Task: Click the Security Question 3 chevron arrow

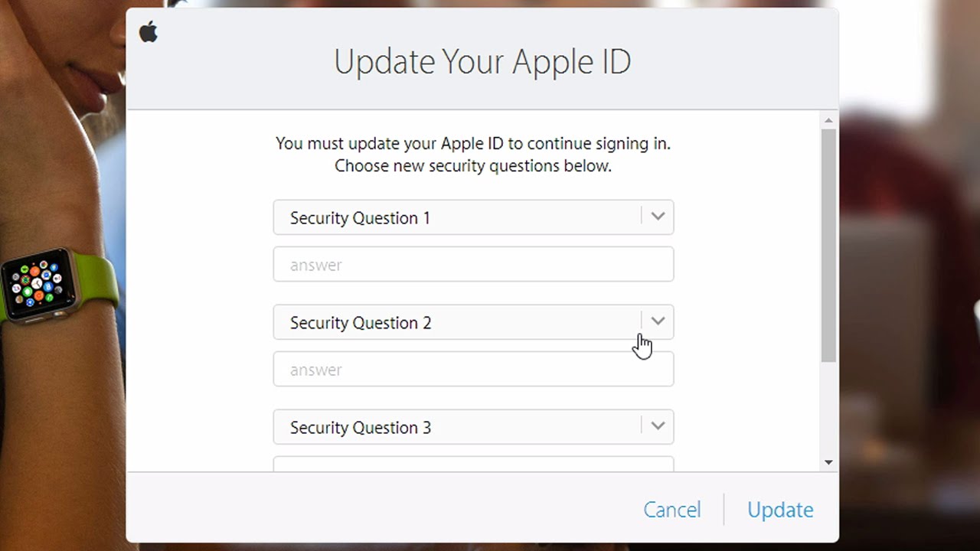Action: (x=658, y=426)
